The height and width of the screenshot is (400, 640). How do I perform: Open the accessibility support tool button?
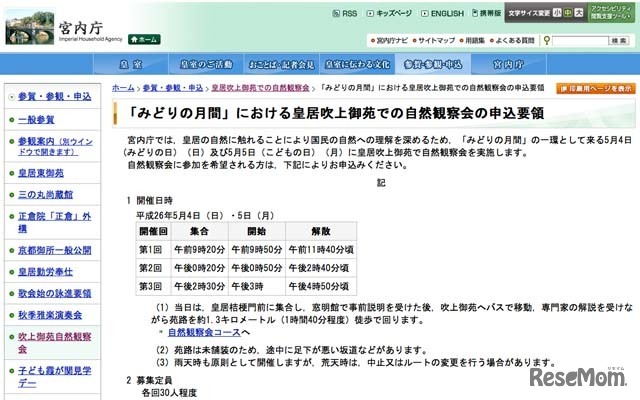coord(611,13)
